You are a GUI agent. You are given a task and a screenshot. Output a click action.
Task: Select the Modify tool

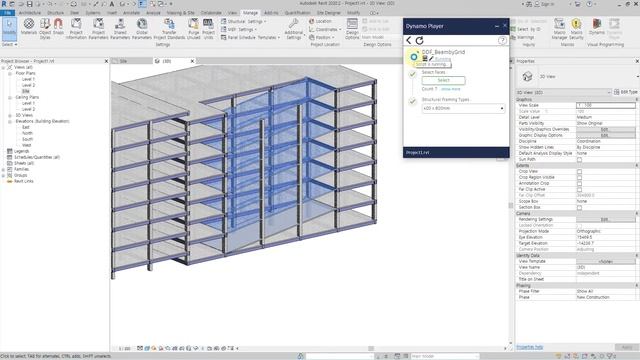[9, 28]
